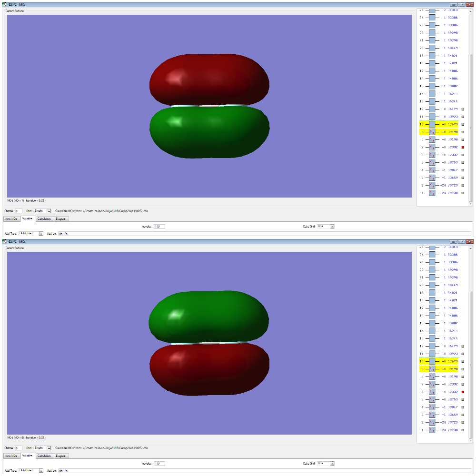Select orbital 12 box in MO = 7 window

click(x=432, y=109)
